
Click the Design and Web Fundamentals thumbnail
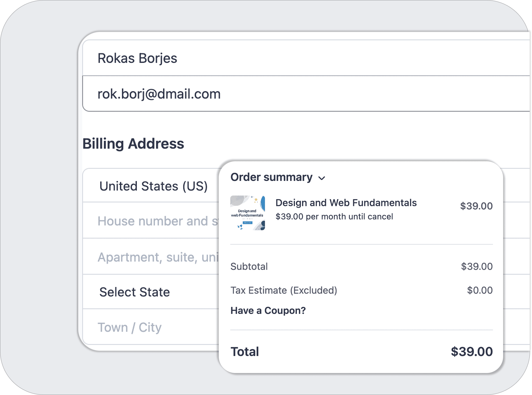(247, 213)
